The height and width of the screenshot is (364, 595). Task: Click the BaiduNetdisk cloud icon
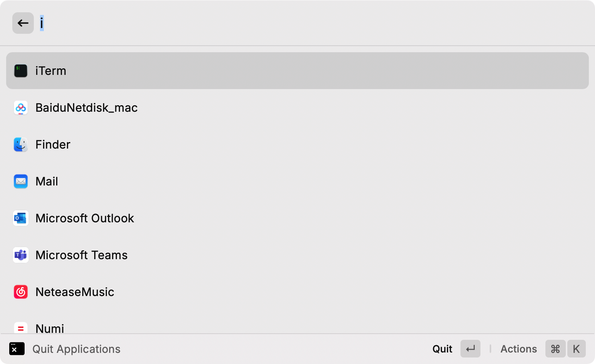[x=21, y=108]
